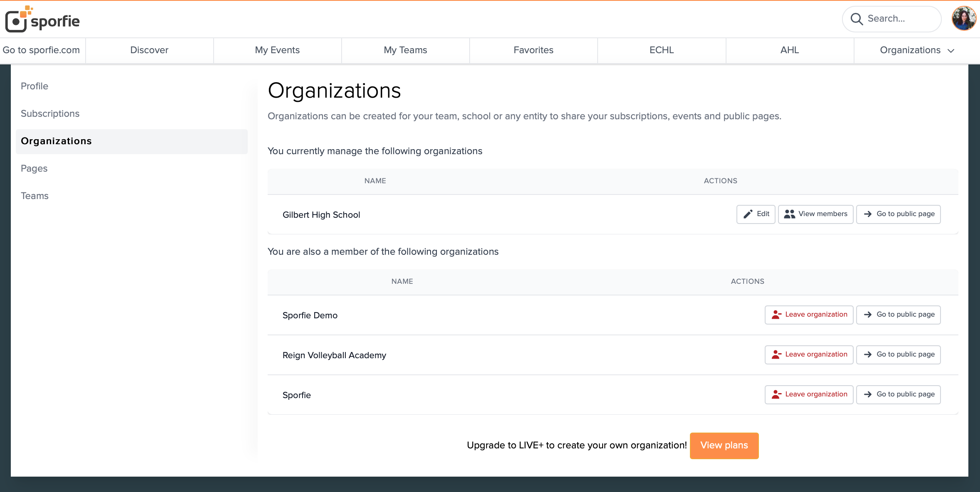
Task: Click arrow icon in Sporfie row public page
Action: tap(867, 394)
